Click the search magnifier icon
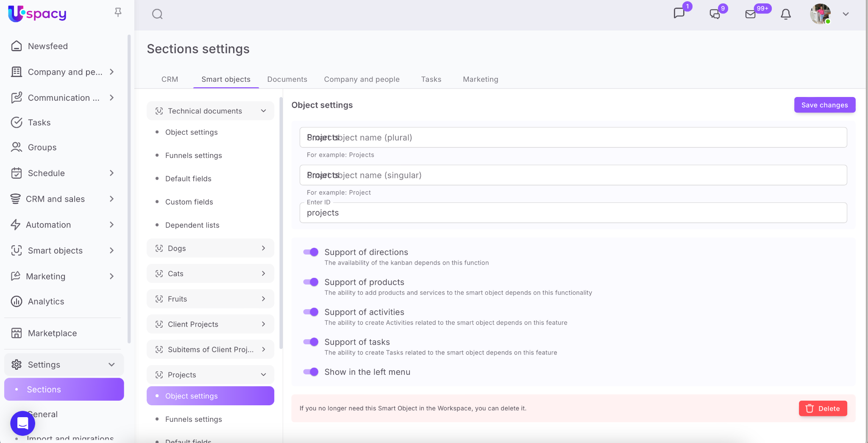 pyautogui.click(x=157, y=14)
